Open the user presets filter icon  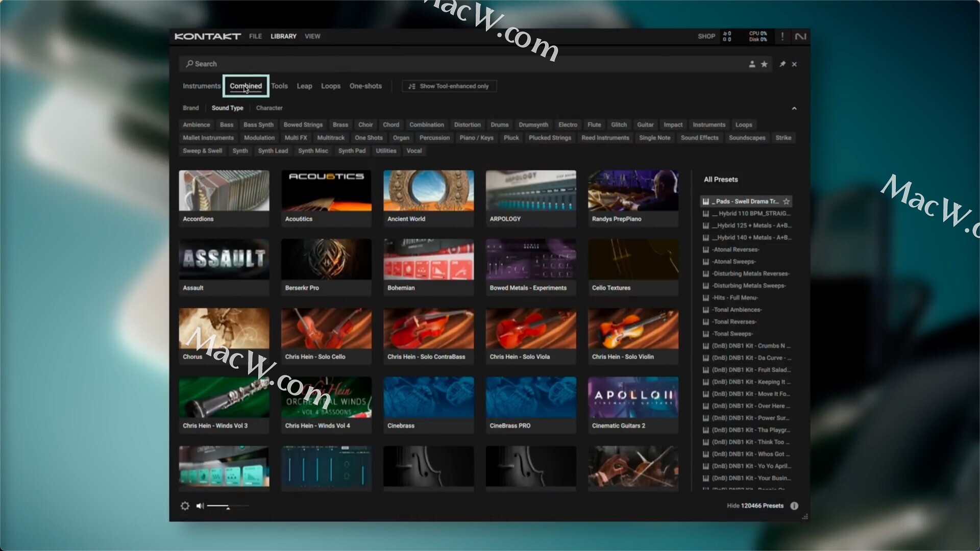[x=752, y=64]
